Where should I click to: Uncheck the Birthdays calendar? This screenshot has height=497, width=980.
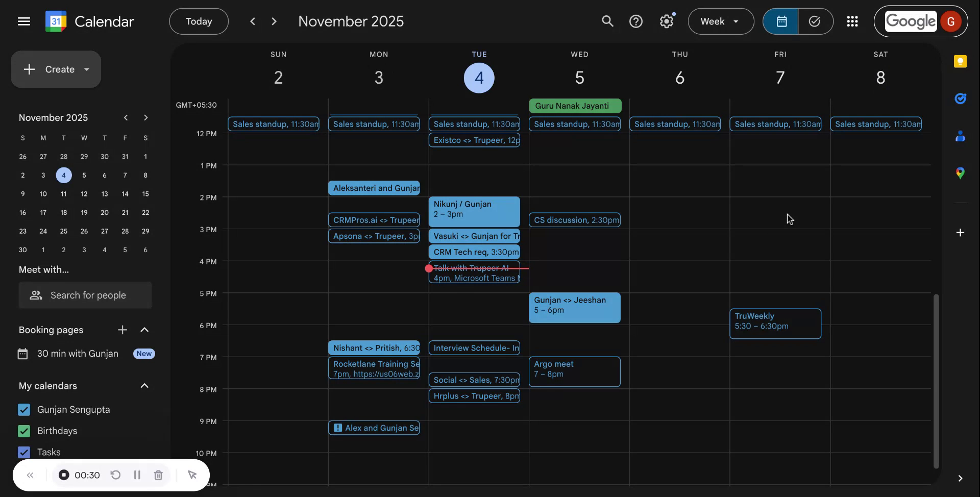point(23,431)
